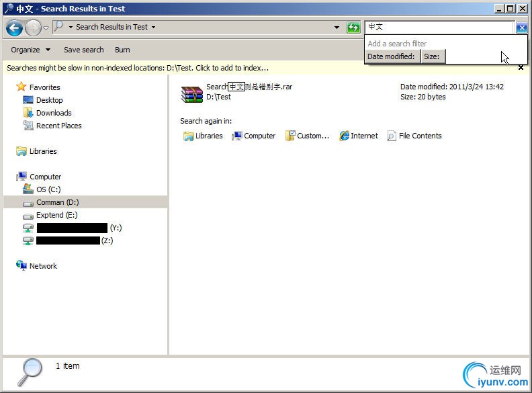Viewport: 532px width, 393px height.
Task: Click Save search in toolbar
Action: [84, 50]
